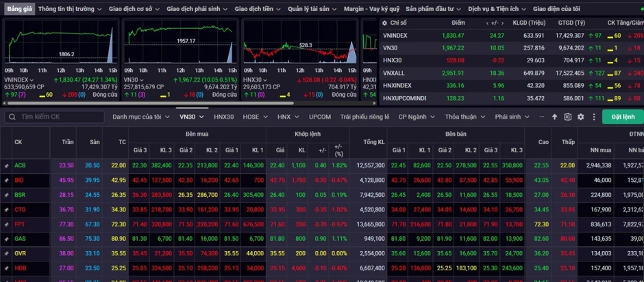Click the search magnifier icon in Tìm kiếm CK
Viewport: 644px width, 282px height.
[x=12, y=117]
